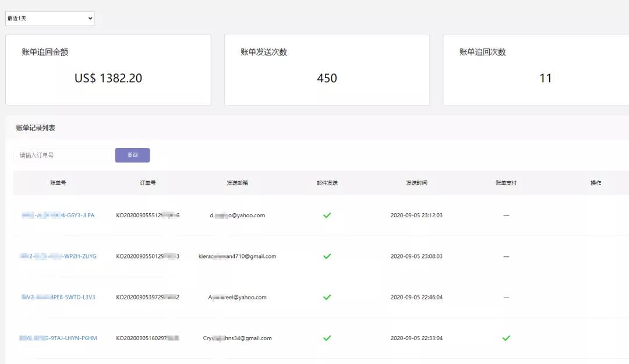Open the 最近1天 time range dropdown
The image size is (629, 364).
pos(50,19)
